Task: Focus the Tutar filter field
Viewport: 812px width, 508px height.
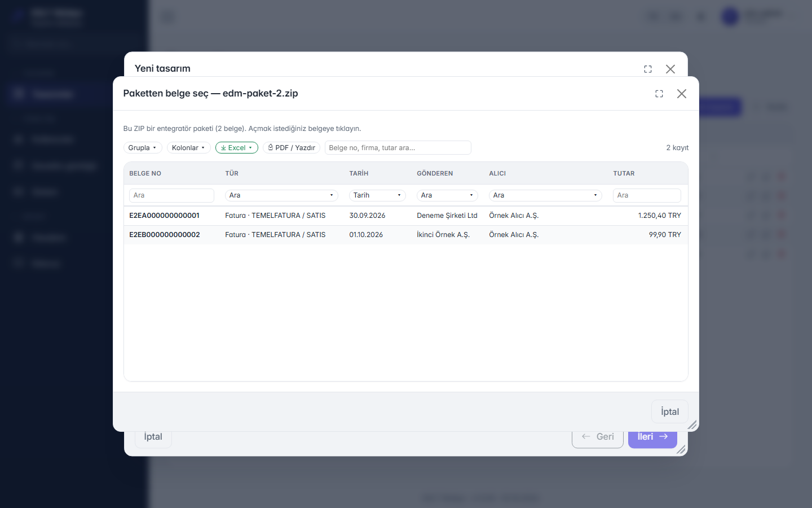Action: pos(647,195)
